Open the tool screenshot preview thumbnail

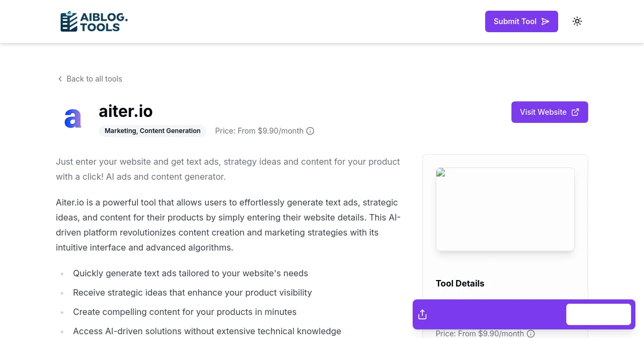pos(505,209)
